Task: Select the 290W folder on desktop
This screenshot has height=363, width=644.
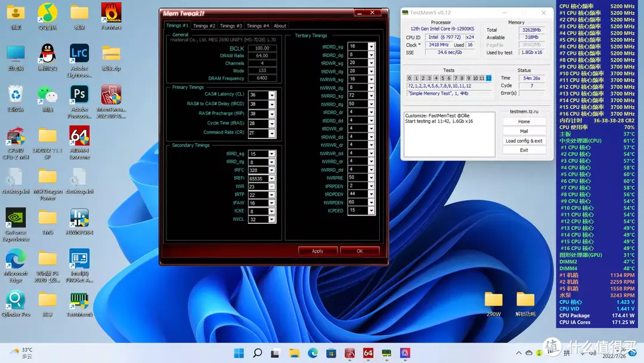Action: click(493, 304)
